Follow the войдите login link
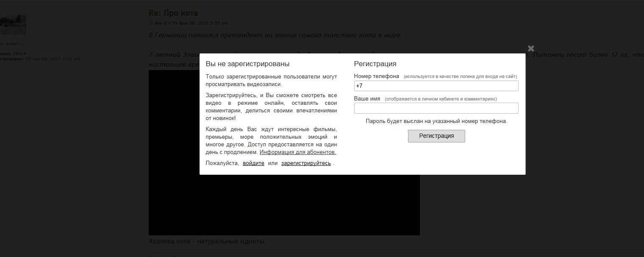The width and height of the screenshot is (644, 257). tap(253, 163)
